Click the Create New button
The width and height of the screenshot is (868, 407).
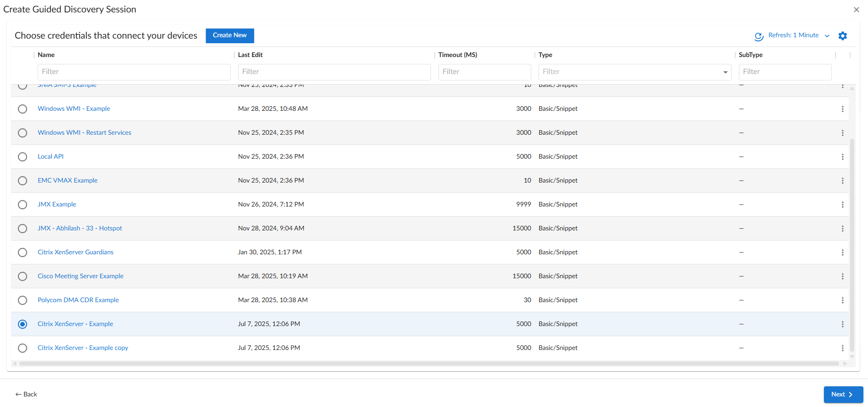(230, 35)
